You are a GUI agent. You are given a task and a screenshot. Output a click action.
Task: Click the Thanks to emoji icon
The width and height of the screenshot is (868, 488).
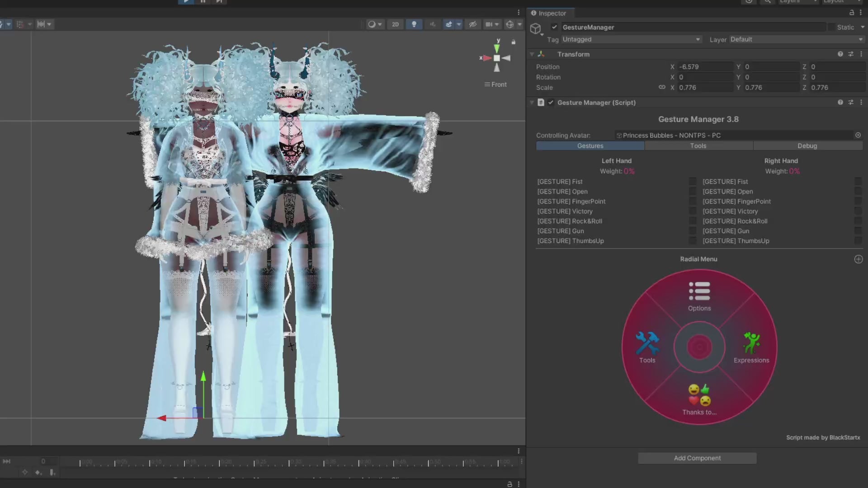tap(699, 395)
